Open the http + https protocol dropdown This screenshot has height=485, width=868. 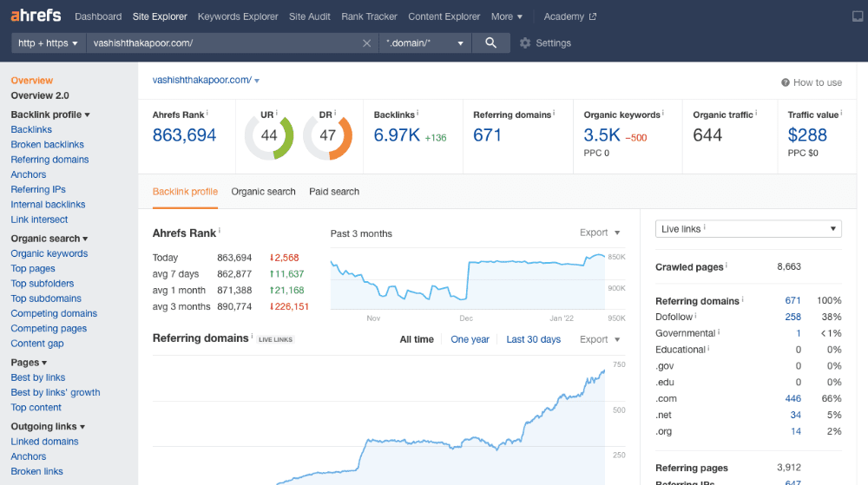tap(49, 43)
